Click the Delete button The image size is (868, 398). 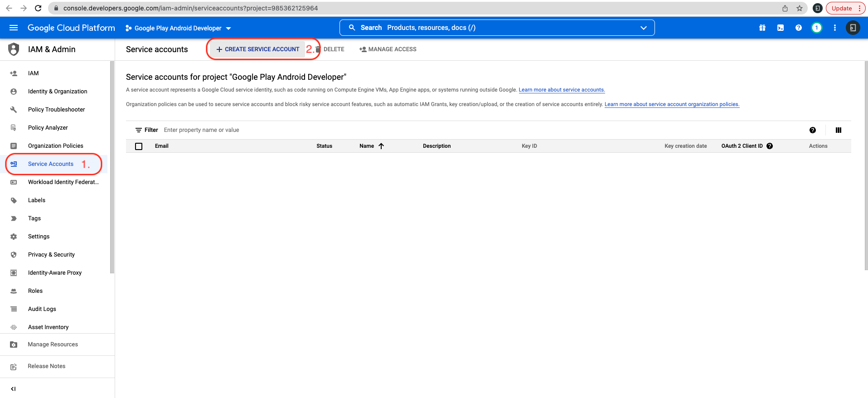click(x=330, y=49)
